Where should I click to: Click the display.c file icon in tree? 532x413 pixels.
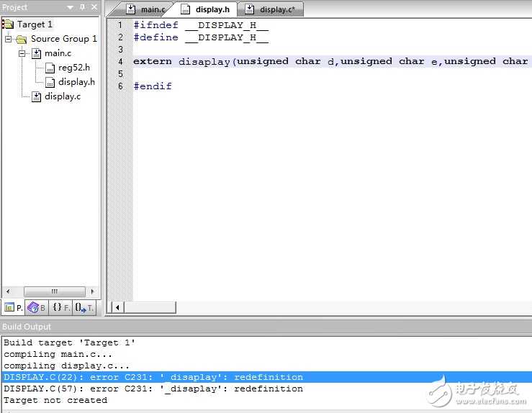(36, 97)
